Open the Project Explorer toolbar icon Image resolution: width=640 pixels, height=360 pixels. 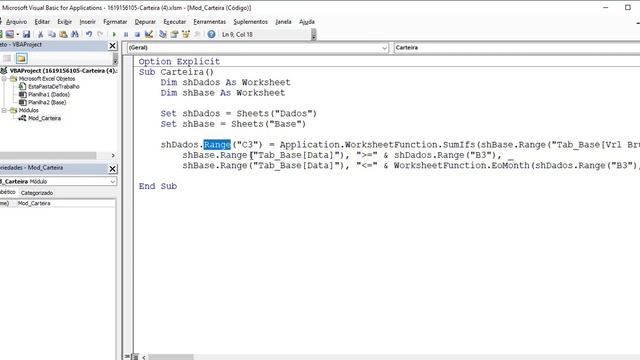(x=163, y=35)
